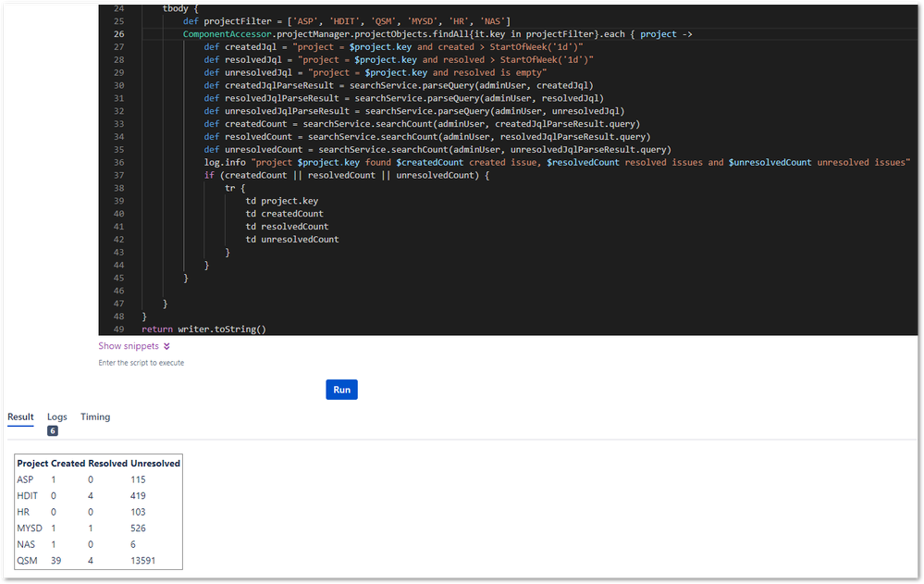Viewport: 924px width, 584px height.
Task: Click the blue Run button
Action: 341,390
